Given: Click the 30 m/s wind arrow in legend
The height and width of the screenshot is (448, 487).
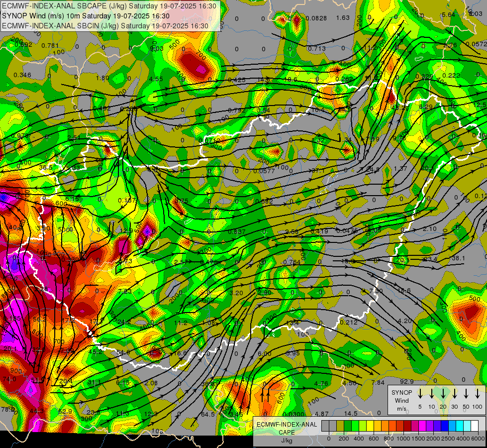Looking at the screenshot, I should (x=454, y=393).
